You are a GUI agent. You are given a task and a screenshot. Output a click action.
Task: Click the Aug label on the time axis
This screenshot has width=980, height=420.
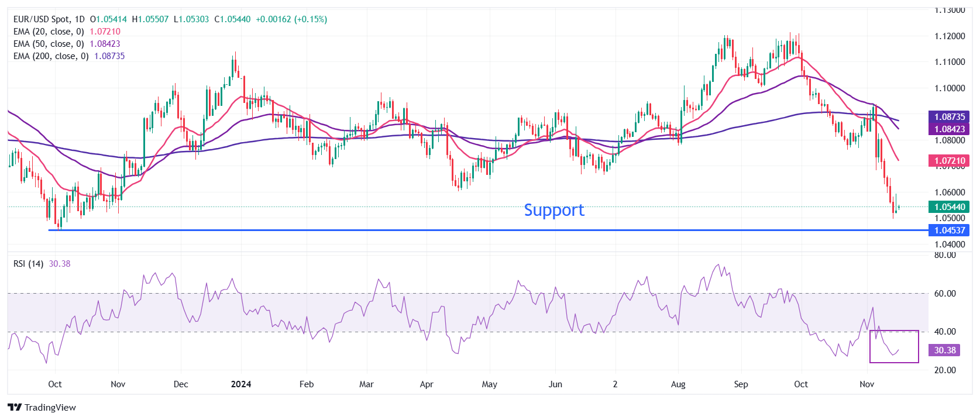coord(678,384)
